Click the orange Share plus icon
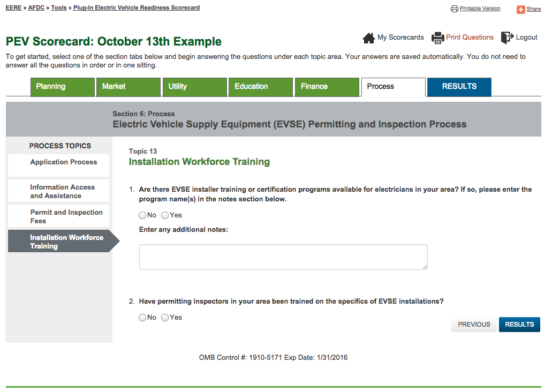Image resolution: width=552 pixels, height=392 pixels. point(520,10)
